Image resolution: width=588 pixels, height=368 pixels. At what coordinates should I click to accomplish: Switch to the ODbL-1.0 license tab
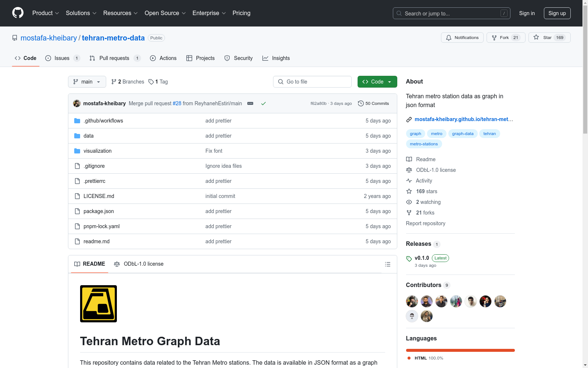[139, 264]
